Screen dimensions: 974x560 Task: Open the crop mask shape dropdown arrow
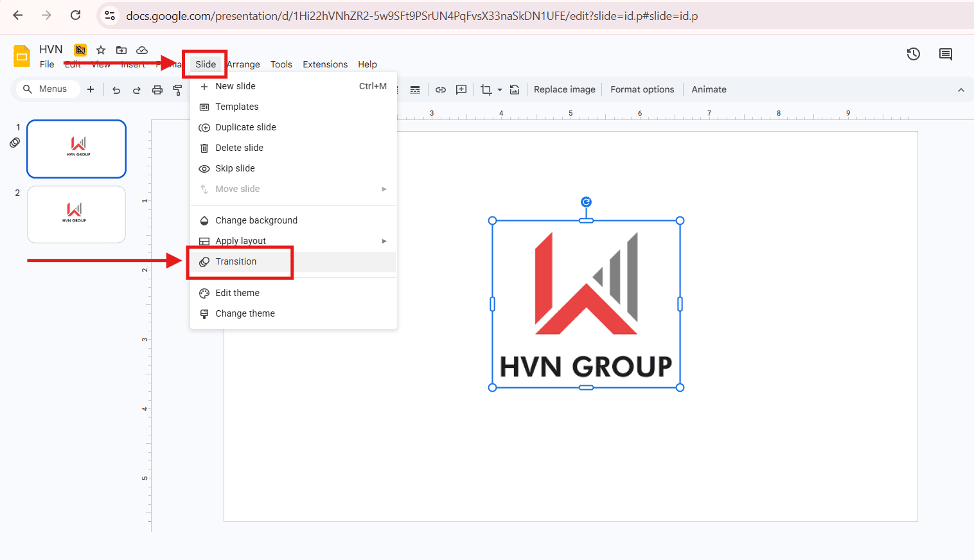click(x=500, y=90)
